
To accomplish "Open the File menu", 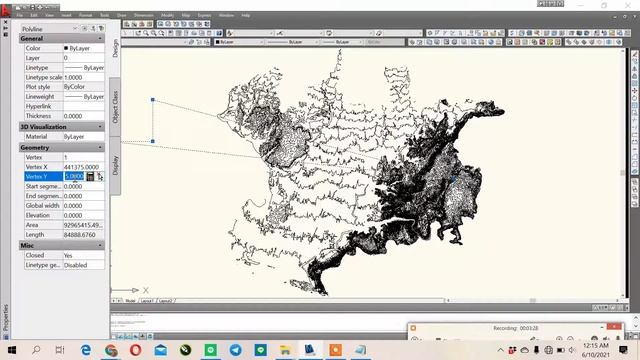I will [20, 15].
